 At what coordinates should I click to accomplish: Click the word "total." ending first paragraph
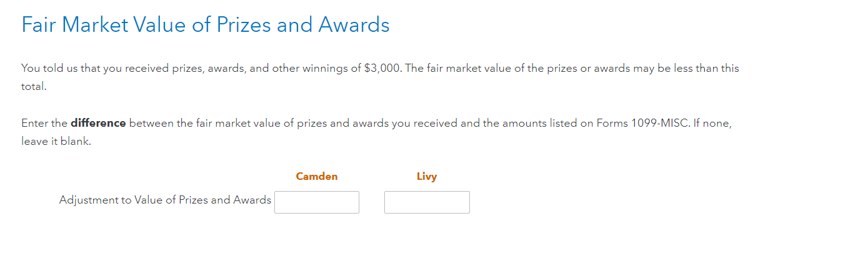34,87
